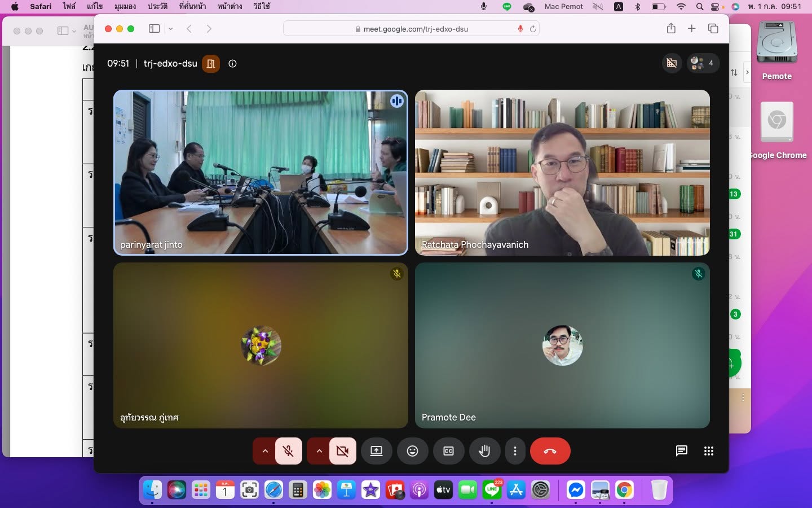Image resolution: width=812 pixels, height=508 pixels.
Task: Start presenting your screen
Action: point(376,451)
